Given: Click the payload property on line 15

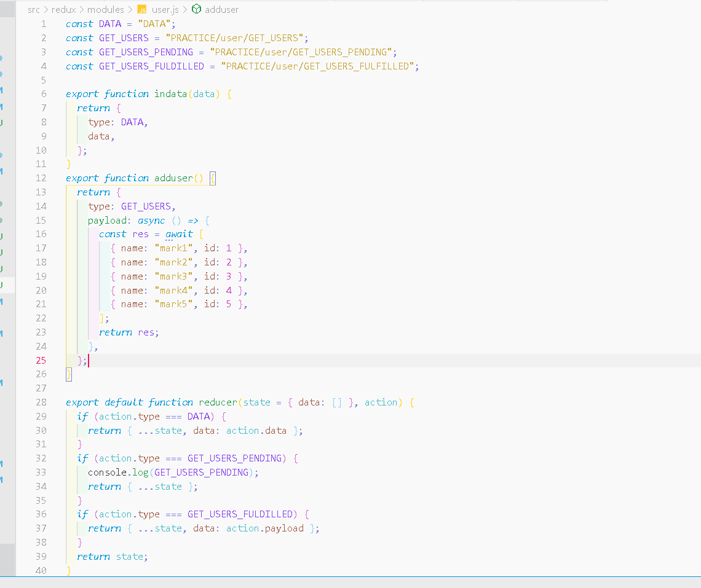Looking at the screenshot, I should coord(107,221).
